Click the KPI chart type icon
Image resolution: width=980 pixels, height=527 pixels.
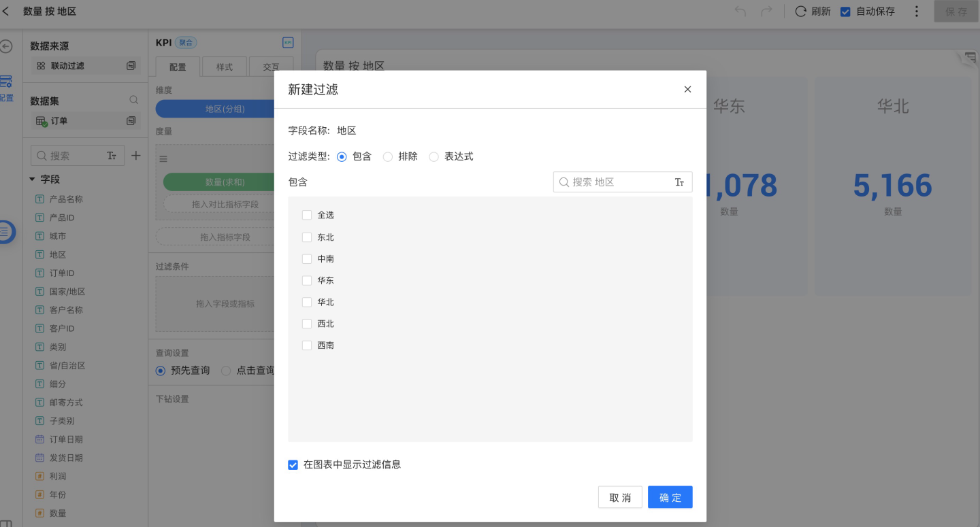288,42
